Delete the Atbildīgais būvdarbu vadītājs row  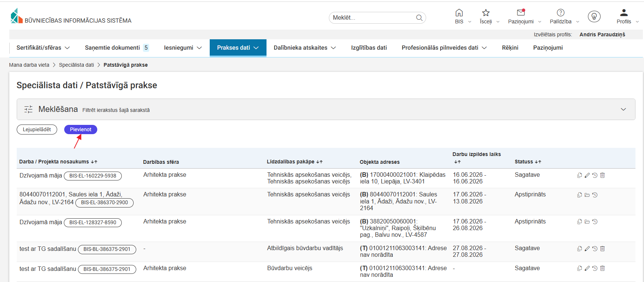[602, 249]
